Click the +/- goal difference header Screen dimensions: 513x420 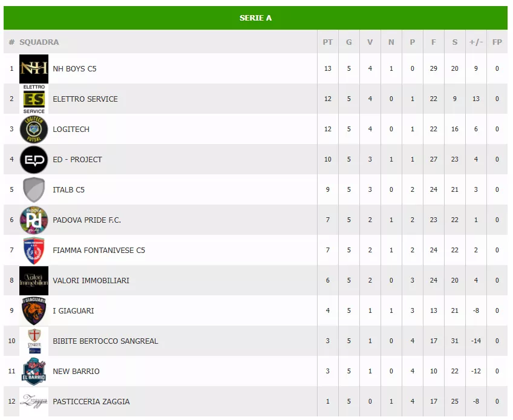(476, 42)
